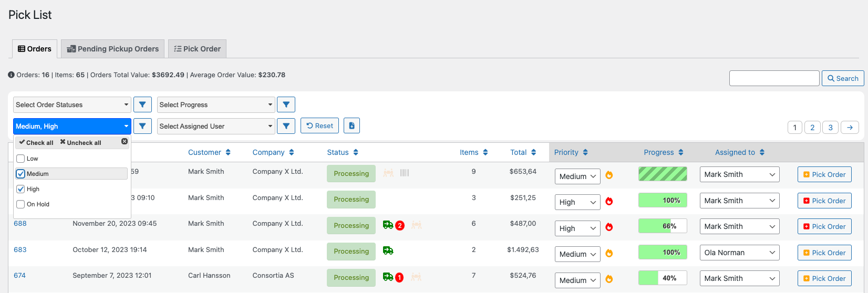
Task: Click Processing status badge in order 683 row
Action: click(x=351, y=251)
